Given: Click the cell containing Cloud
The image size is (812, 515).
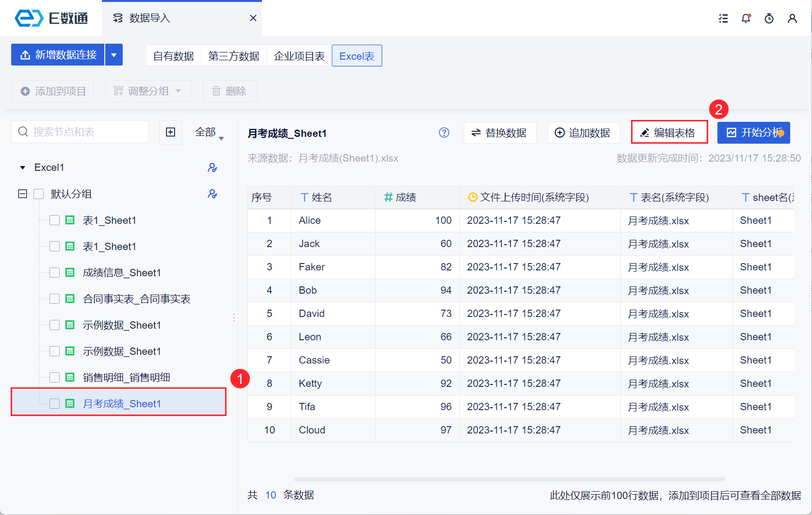Looking at the screenshot, I should 333,431.
